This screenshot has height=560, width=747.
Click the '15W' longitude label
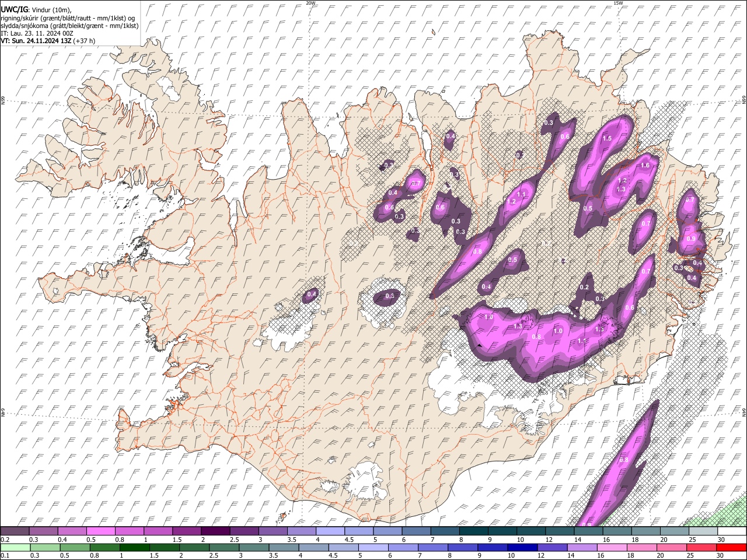click(x=617, y=3)
